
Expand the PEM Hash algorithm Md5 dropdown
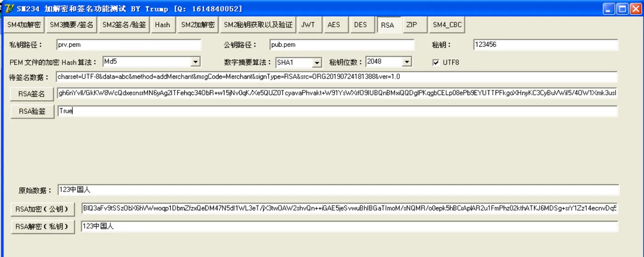(196, 62)
